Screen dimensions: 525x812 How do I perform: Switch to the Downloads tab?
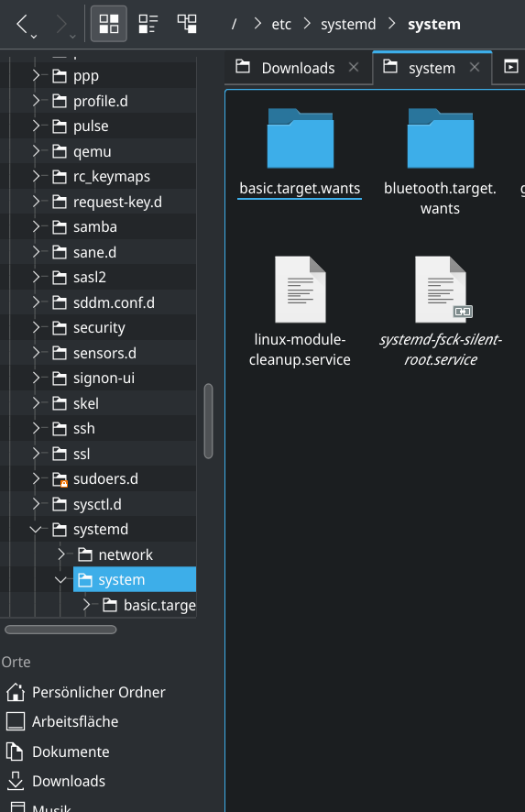pos(298,68)
